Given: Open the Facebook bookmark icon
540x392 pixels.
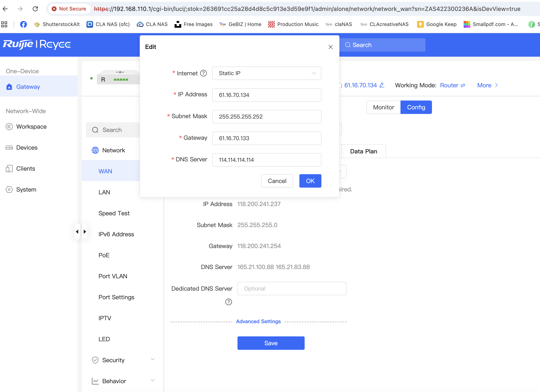Looking at the screenshot, I should tap(23, 24).
